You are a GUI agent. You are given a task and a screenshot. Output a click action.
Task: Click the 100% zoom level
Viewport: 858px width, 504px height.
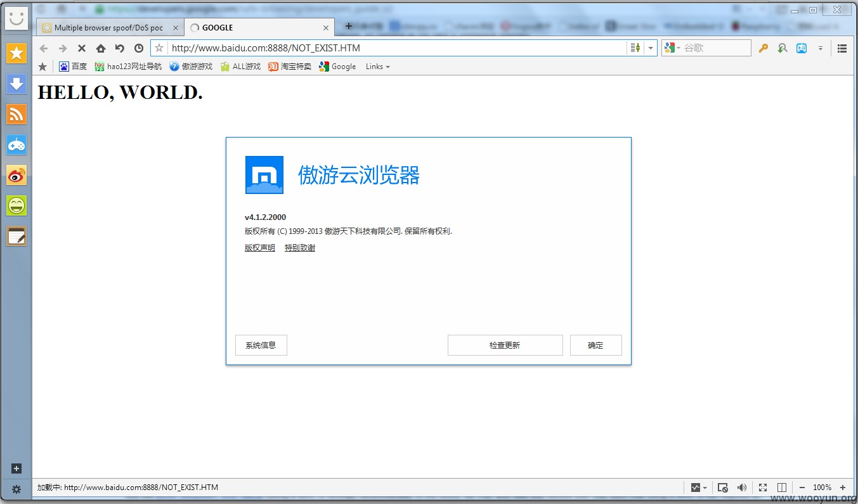click(822, 488)
